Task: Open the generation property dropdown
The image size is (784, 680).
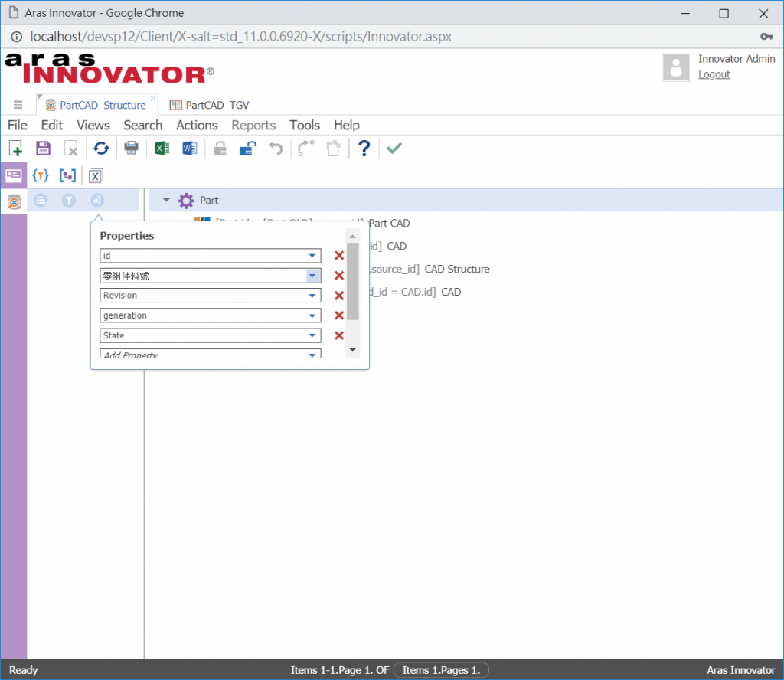Action: pos(312,315)
